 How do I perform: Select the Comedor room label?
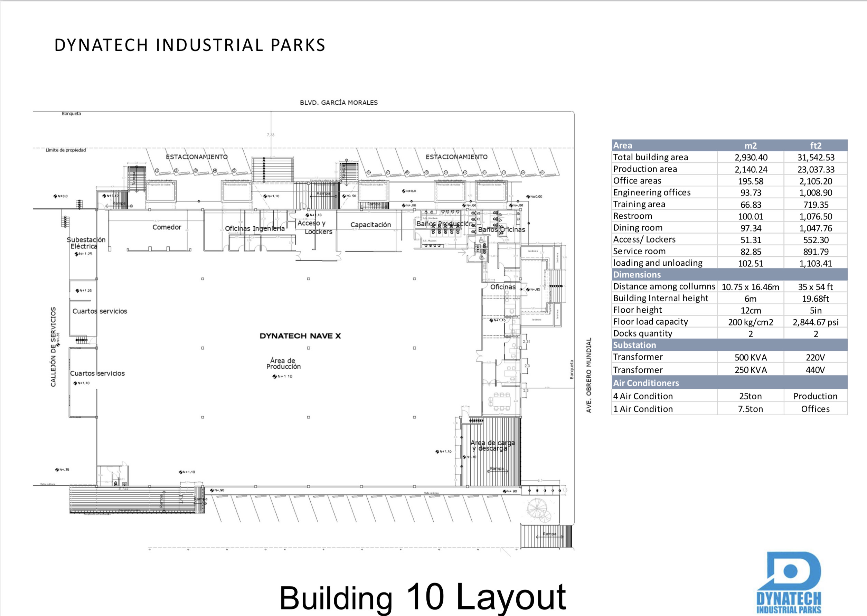tap(167, 227)
